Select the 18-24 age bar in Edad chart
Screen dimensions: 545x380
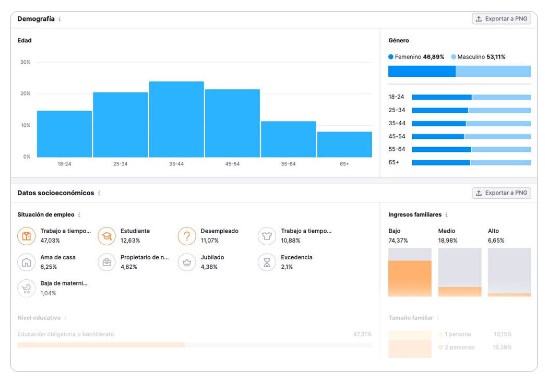pyautogui.click(x=64, y=134)
